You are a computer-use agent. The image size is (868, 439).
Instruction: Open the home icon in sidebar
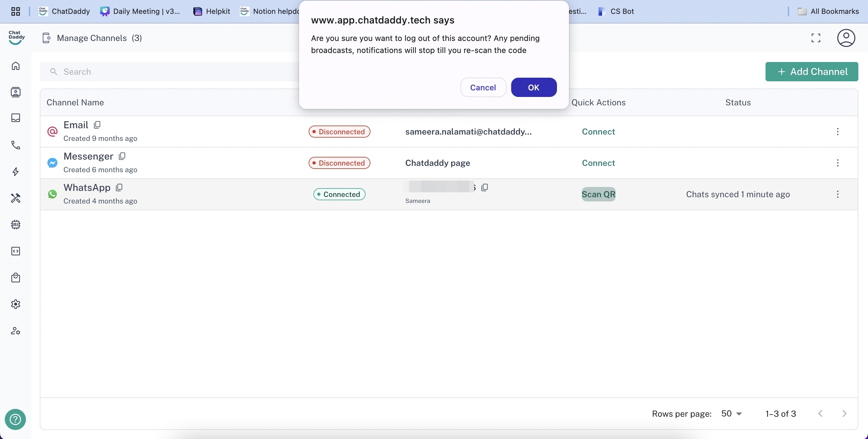pos(15,66)
